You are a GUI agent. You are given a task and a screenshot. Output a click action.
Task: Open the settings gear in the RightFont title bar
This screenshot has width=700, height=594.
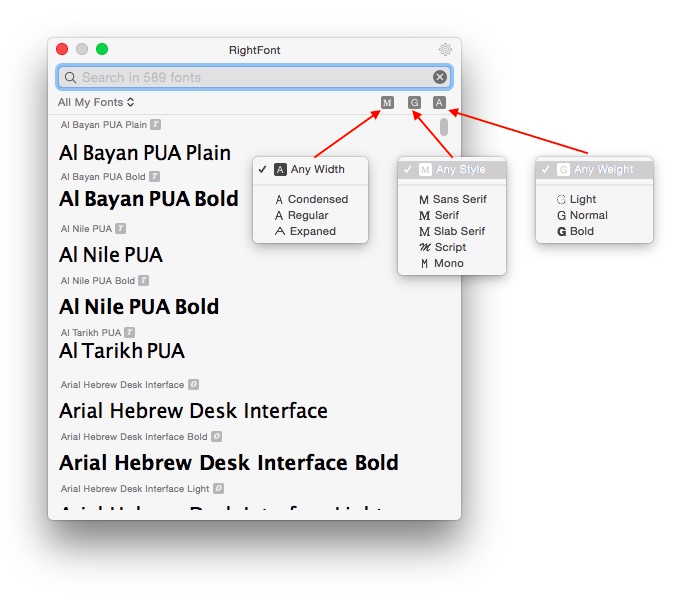tap(445, 50)
